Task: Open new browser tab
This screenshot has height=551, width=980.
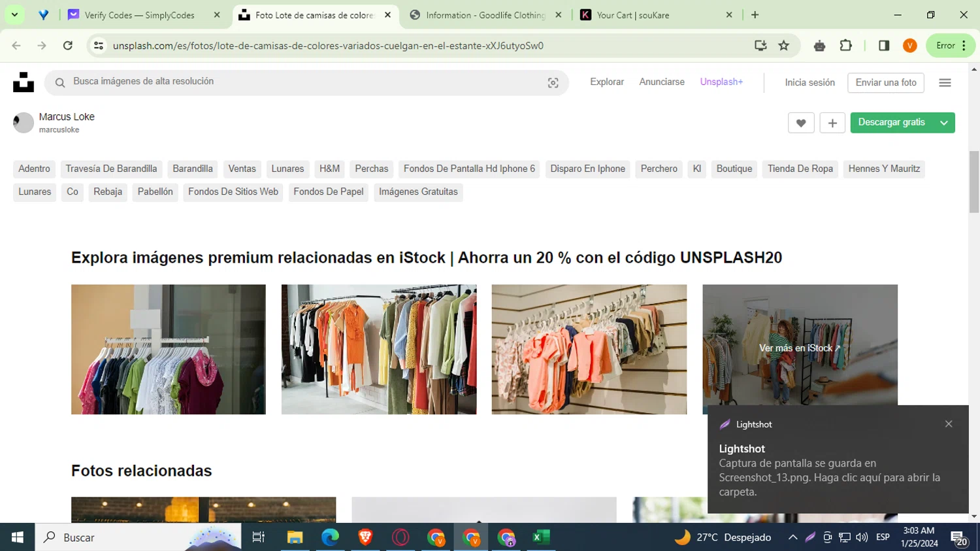Action: coord(755,14)
